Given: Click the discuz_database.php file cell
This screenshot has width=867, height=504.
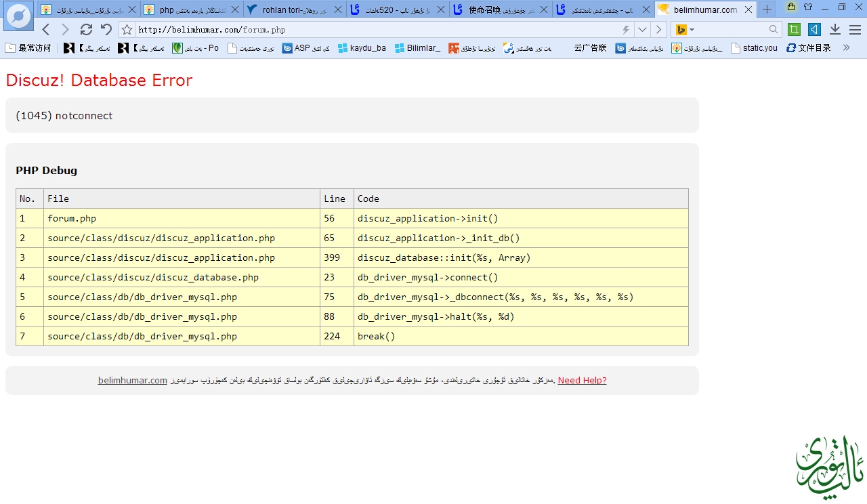Looking at the screenshot, I should (x=182, y=277).
